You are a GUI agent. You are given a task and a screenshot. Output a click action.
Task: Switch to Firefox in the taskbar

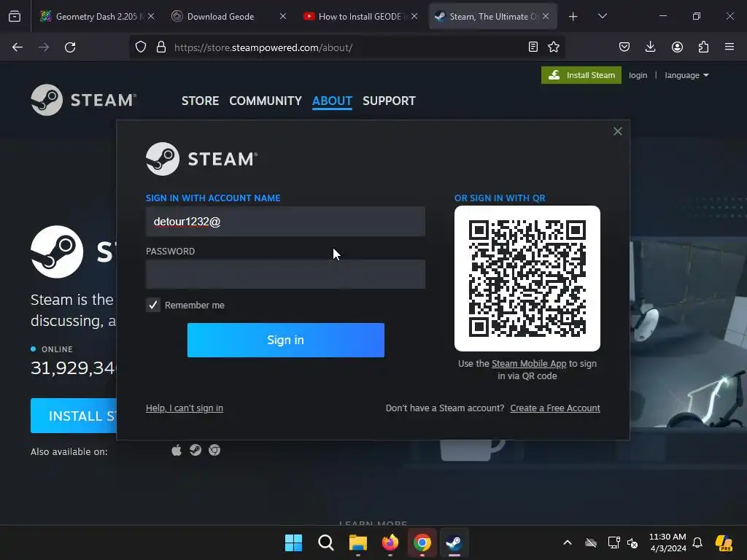tap(390, 542)
